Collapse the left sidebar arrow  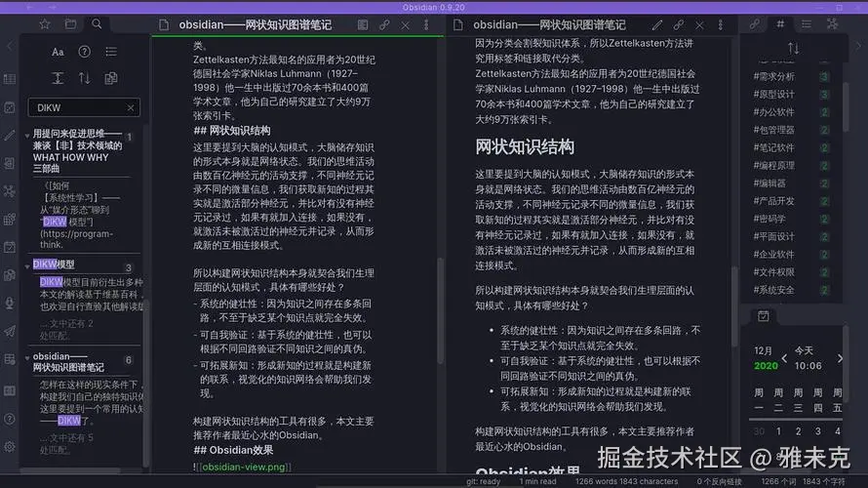click(x=10, y=47)
